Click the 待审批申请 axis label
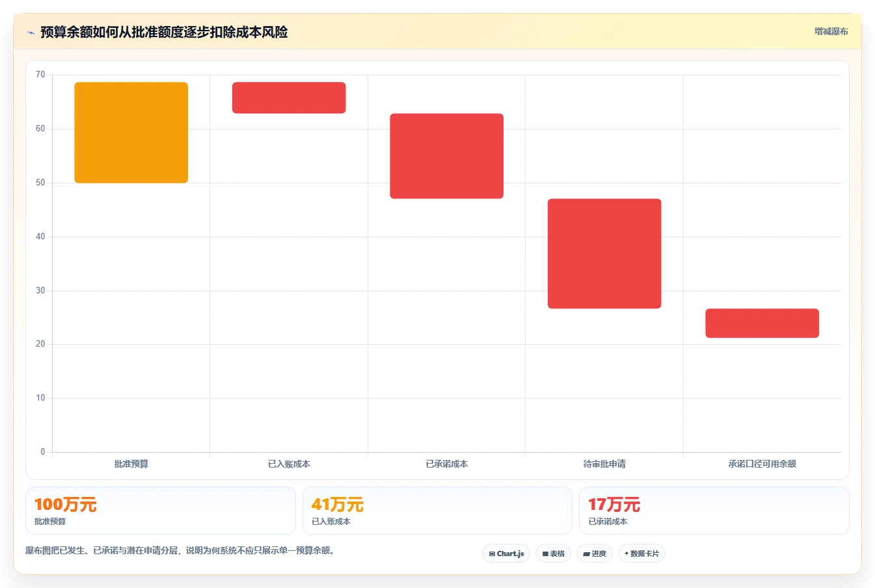Viewport: 875px width, 588px height. (604, 464)
